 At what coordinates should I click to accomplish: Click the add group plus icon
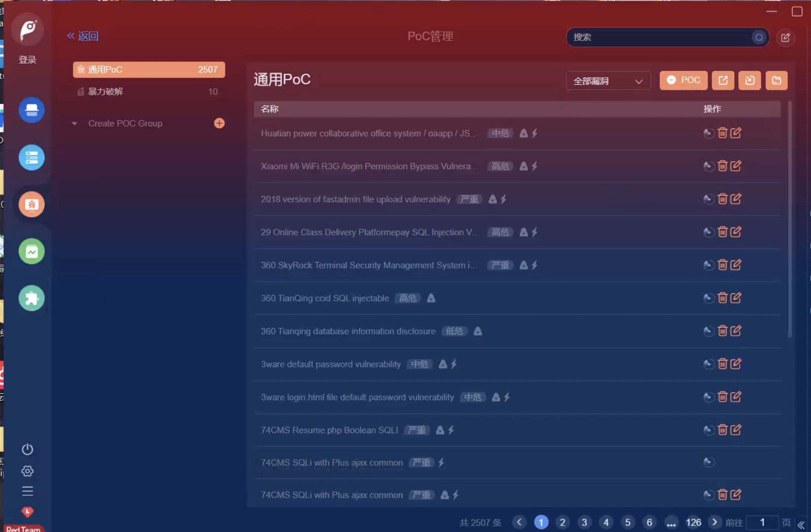[219, 123]
